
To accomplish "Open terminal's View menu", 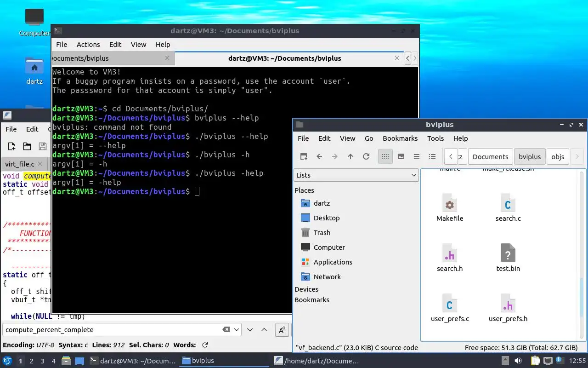I will click(138, 44).
